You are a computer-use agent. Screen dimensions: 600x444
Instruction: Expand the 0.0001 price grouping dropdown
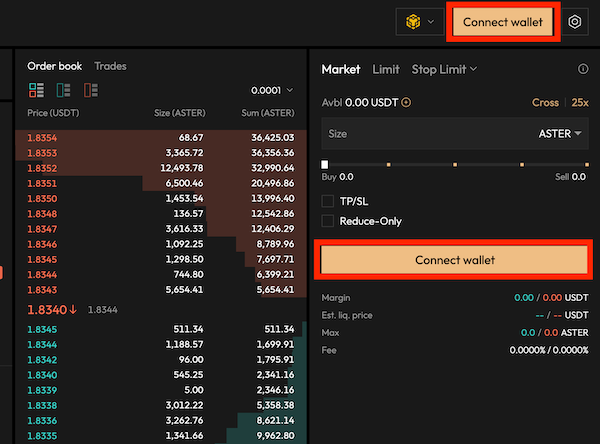click(x=272, y=90)
